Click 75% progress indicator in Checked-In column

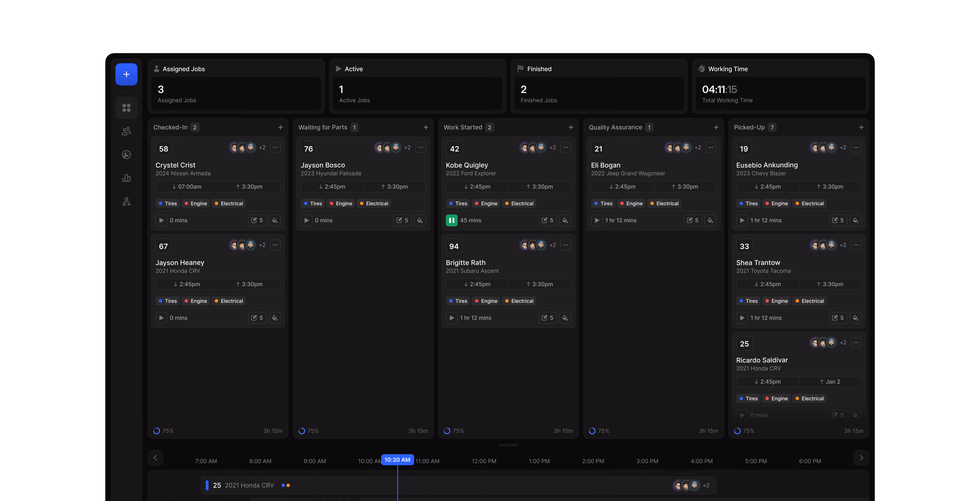164,431
